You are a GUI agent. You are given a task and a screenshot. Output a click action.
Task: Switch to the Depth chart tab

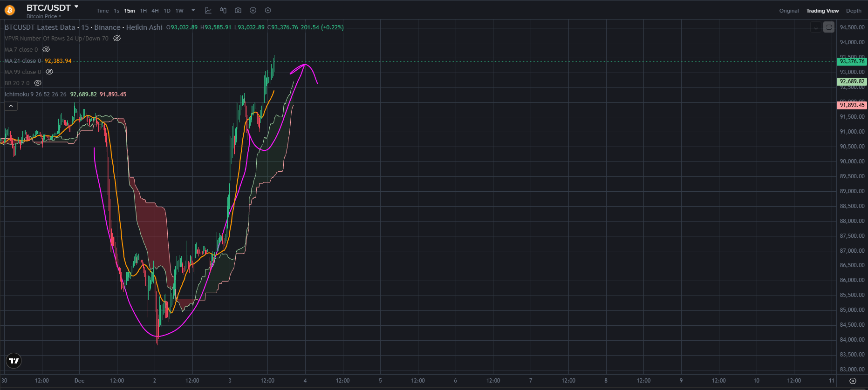coord(854,11)
